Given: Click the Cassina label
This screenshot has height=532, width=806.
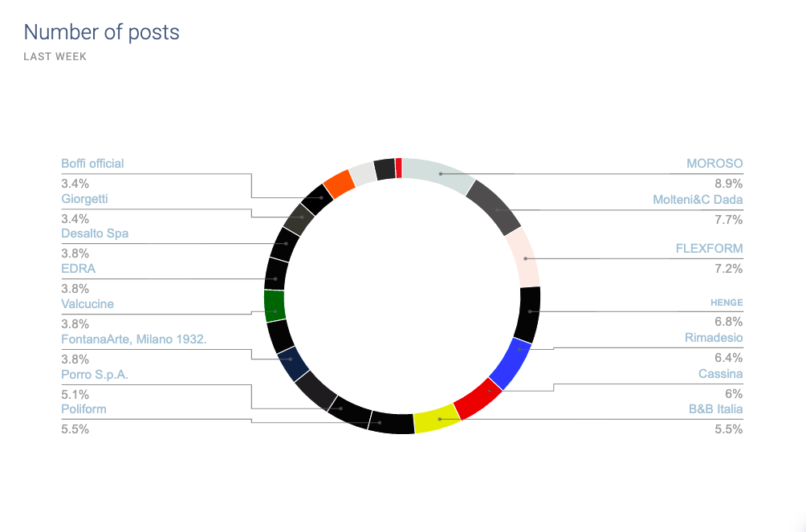Looking at the screenshot, I should coord(720,374).
